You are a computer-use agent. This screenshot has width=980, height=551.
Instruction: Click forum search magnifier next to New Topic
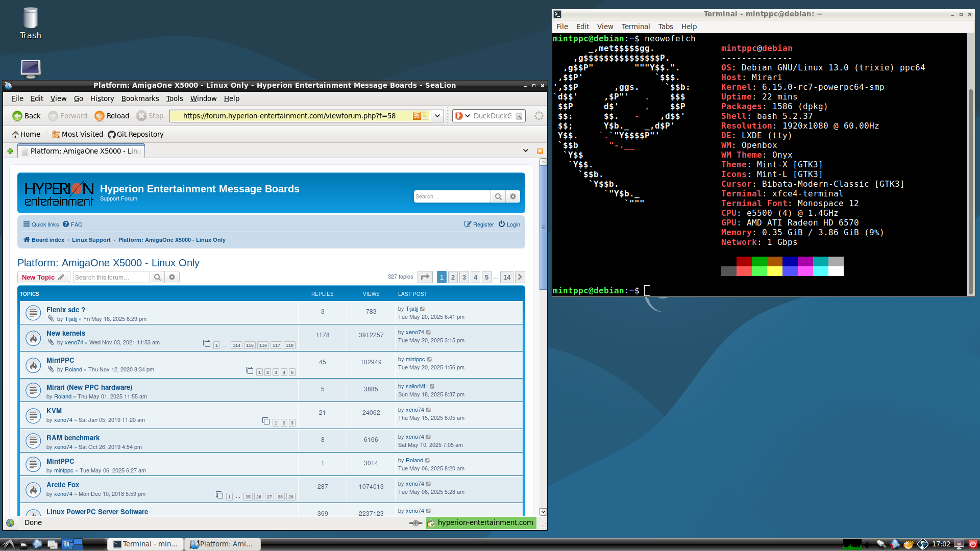coord(157,277)
